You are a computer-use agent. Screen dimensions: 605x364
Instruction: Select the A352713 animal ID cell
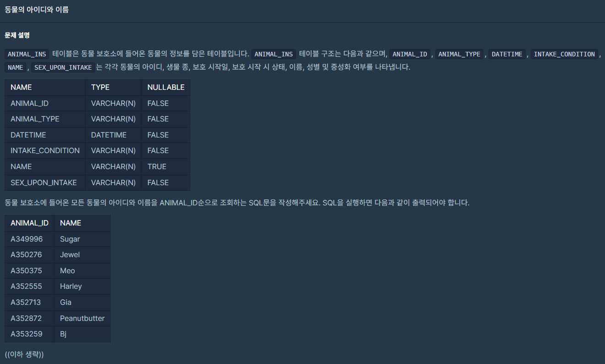(x=27, y=302)
